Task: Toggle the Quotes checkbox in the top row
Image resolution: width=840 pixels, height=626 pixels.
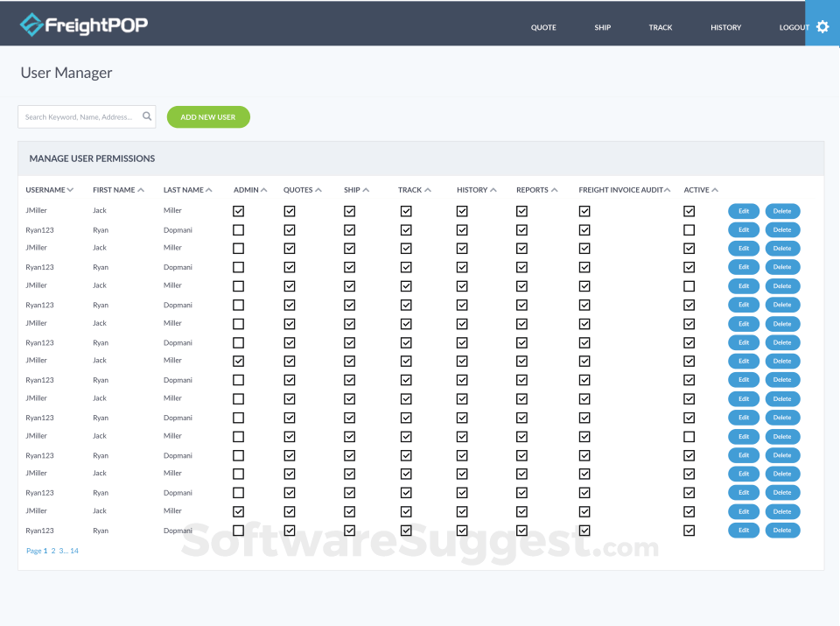Action: click(x=290, y=210)
